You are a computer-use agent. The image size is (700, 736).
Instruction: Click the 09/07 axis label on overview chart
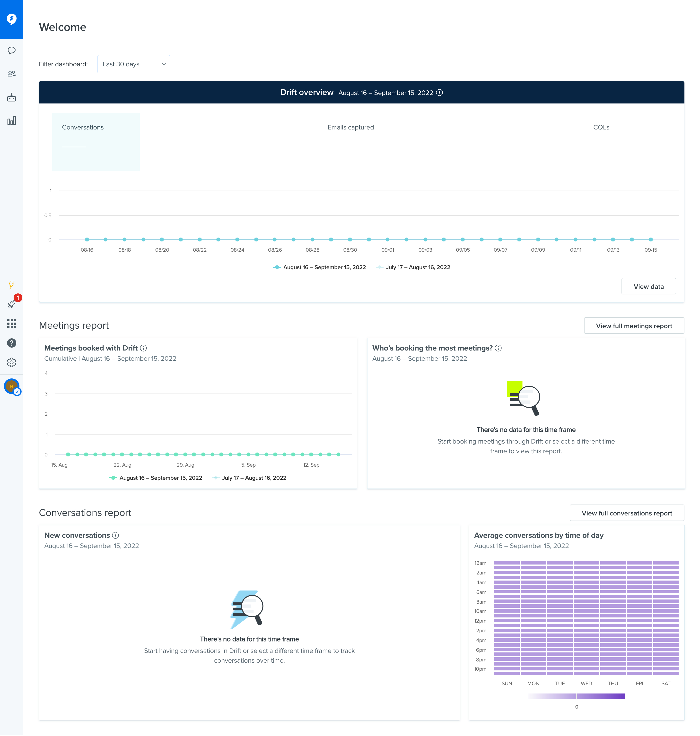coord(500,250)
